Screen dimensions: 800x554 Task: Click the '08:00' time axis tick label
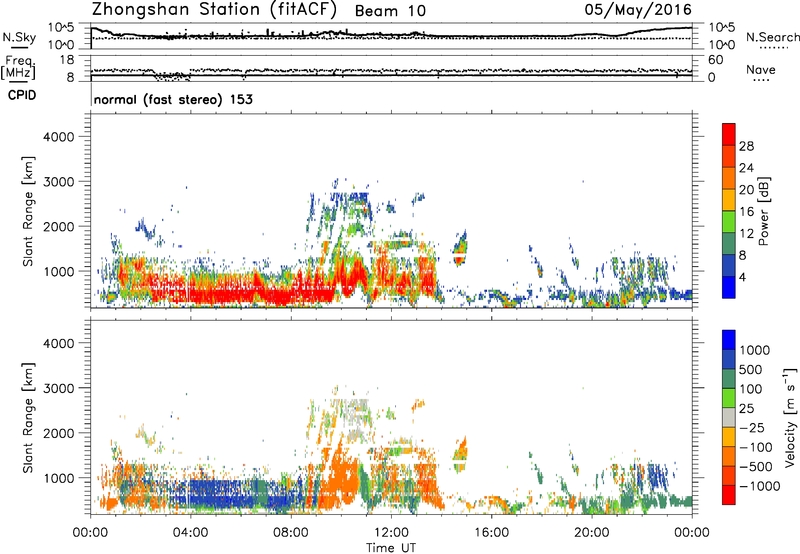[291, 533]
